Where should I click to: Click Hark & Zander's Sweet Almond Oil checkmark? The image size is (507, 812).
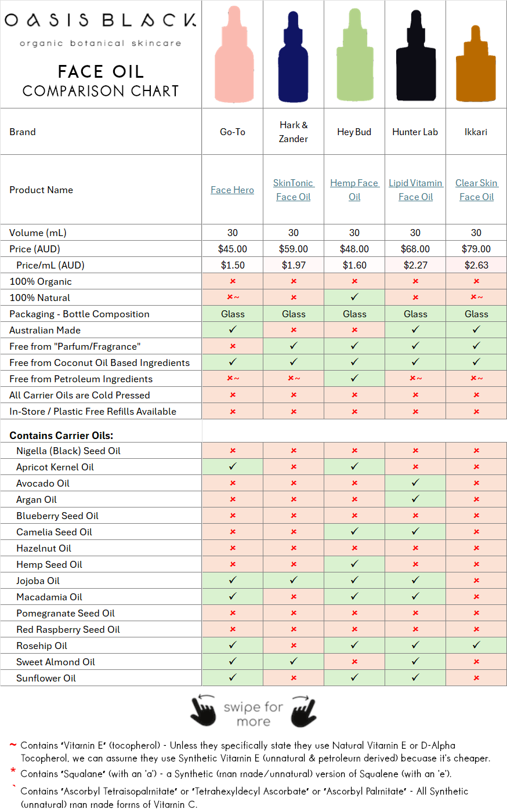(x=294, y=661)
